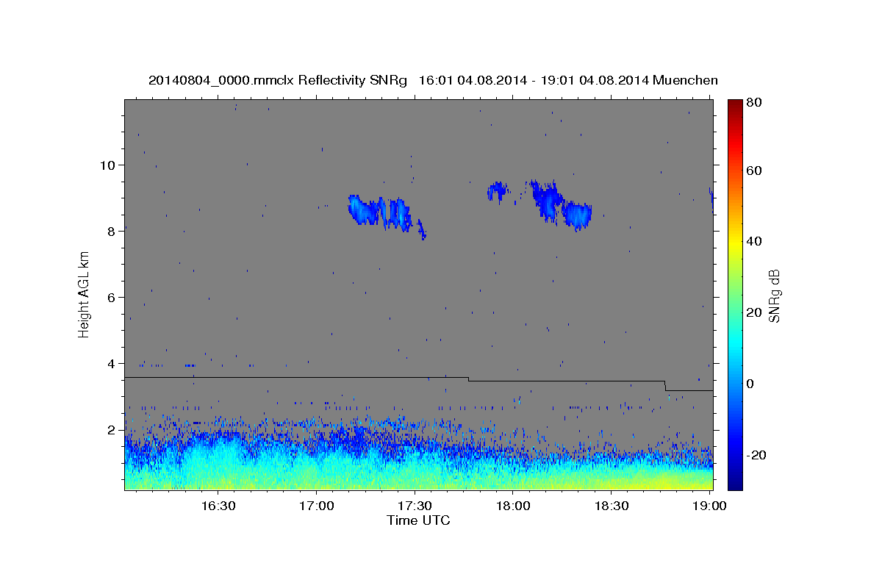Click the colorbar value 20

753,312
